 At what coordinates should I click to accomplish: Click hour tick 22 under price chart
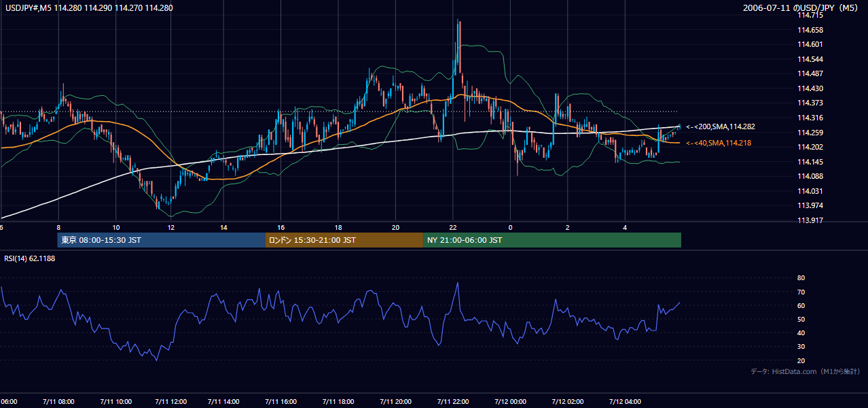(452, 228)
